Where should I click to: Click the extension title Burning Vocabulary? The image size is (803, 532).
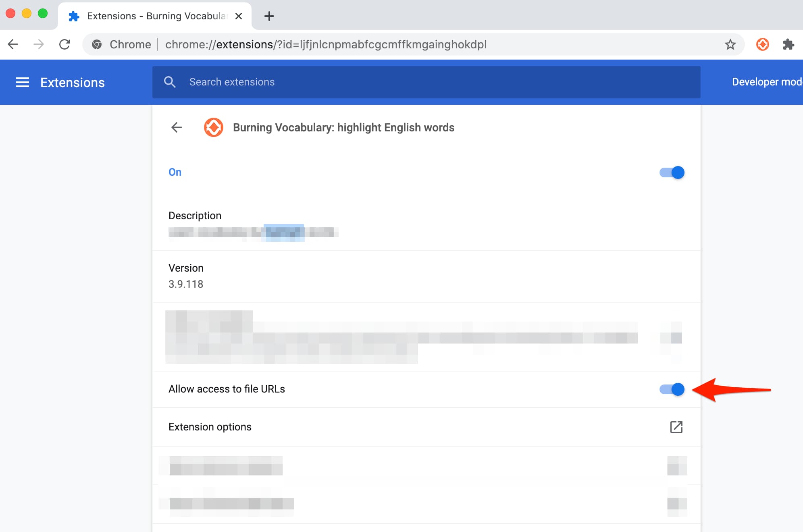(x=343, y=127)
